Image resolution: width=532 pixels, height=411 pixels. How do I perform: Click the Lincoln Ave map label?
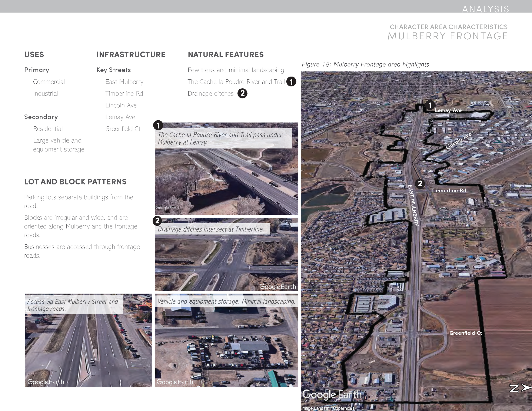coord(458,141)
